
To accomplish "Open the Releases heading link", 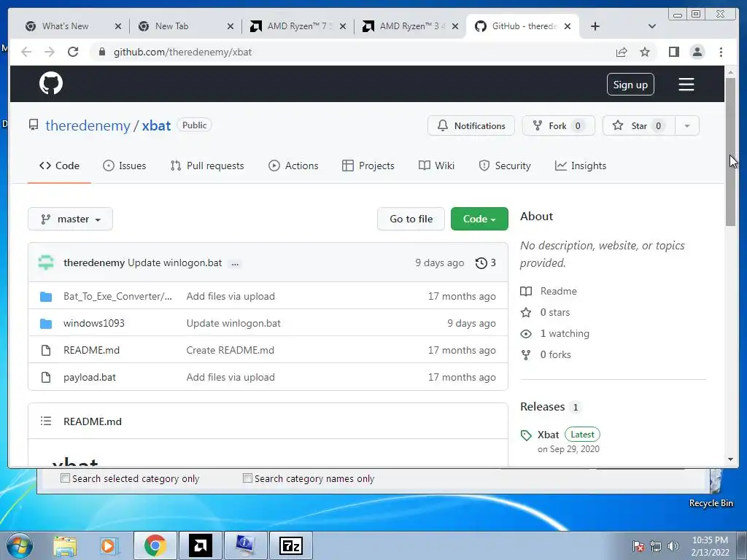I will (542, 407).
